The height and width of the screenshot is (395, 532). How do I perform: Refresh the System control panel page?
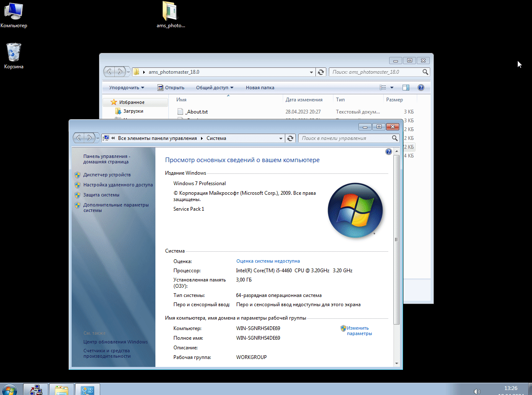point(290,138)
